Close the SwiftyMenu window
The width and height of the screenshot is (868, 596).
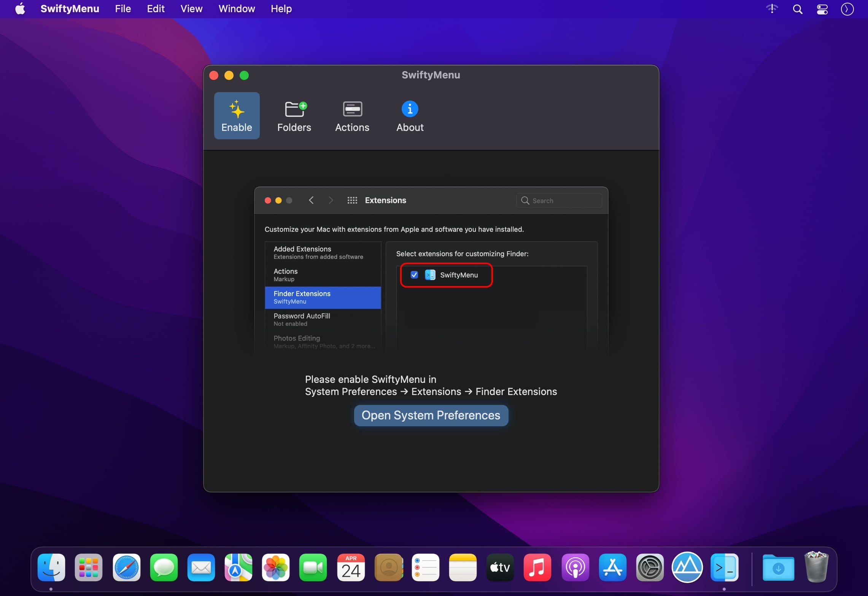(214, 75)
